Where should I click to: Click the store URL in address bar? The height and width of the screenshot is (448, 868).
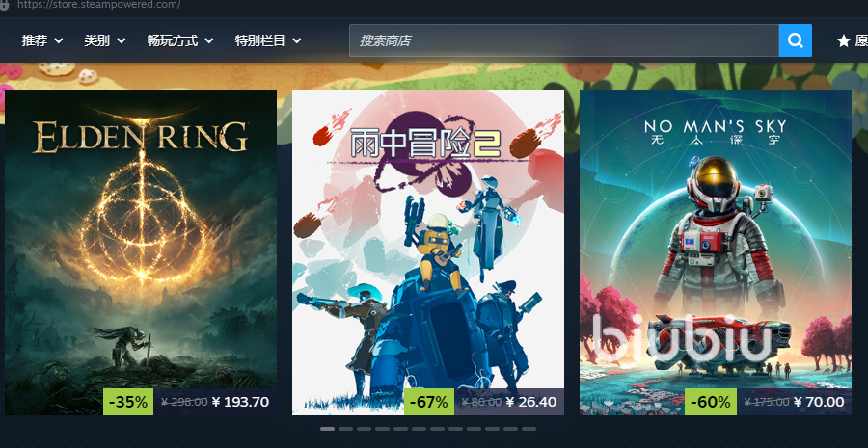98,5
